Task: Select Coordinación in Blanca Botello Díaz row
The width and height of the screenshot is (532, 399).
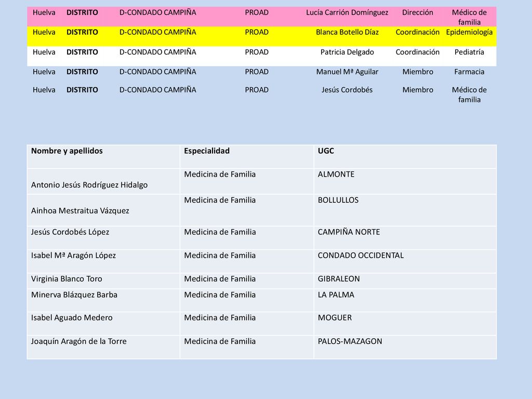Action: point(417,32)
